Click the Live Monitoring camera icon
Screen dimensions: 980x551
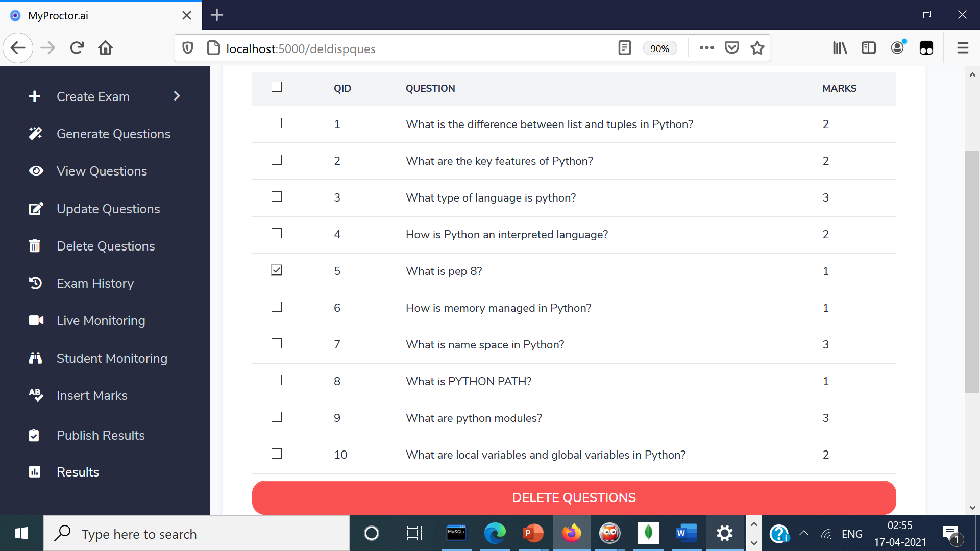click(x=36, y=320)
